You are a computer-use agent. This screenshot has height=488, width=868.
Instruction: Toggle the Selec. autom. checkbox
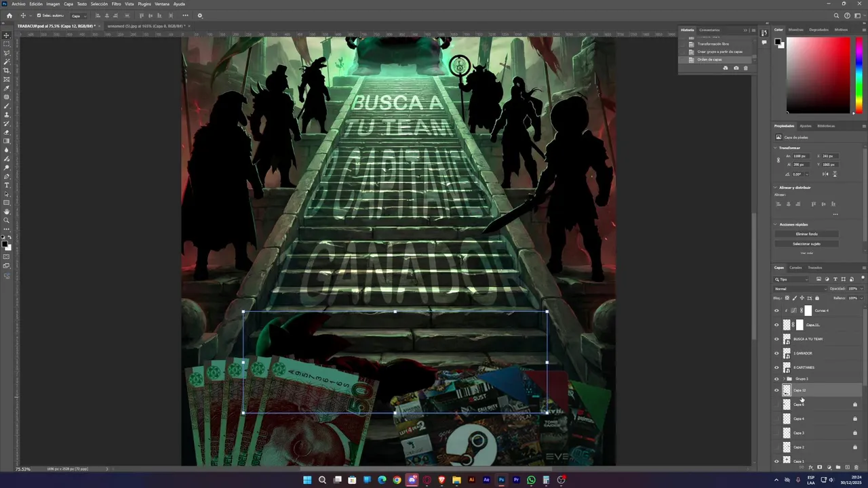39,16
